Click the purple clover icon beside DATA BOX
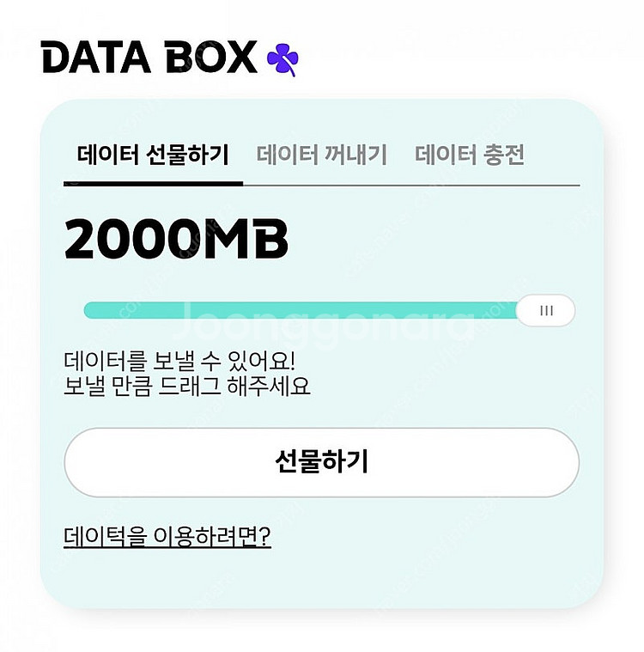The height and width of the screenshot is (652, 644). (x=282, y=58)
